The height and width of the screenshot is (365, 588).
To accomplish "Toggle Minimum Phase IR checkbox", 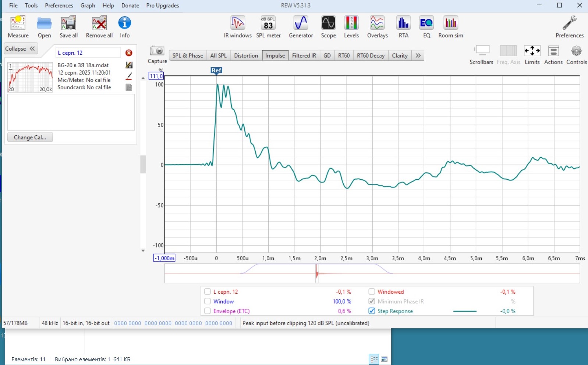I will pos(372,301).
